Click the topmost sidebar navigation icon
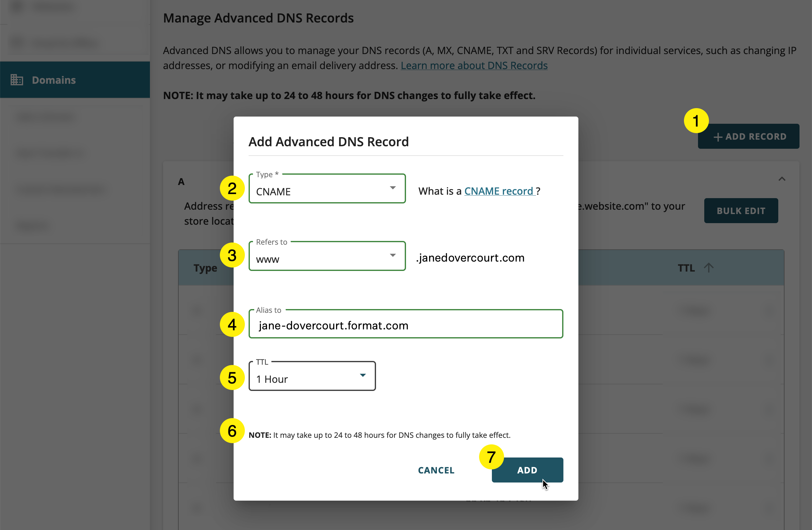 17,7
